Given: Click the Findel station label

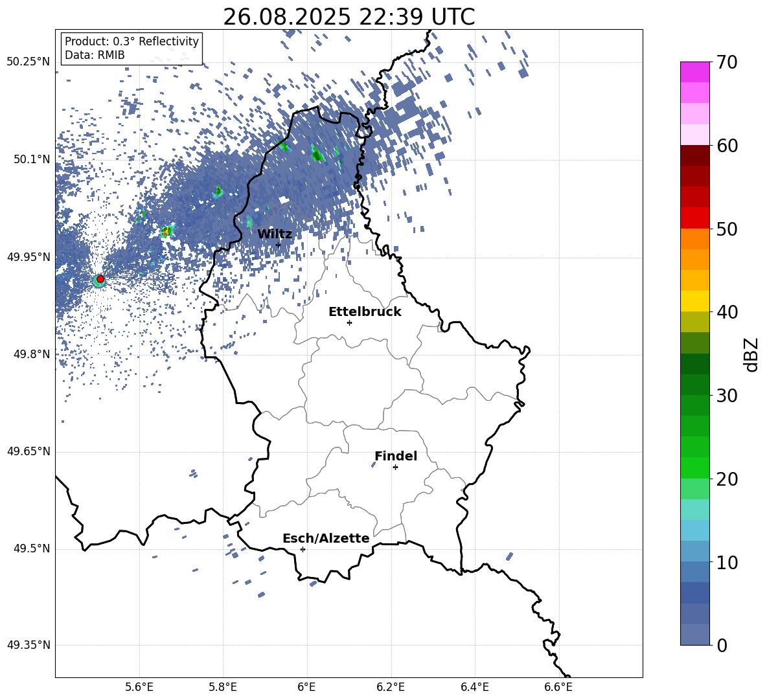Looking at the screenshot, I should pos(396,456).
